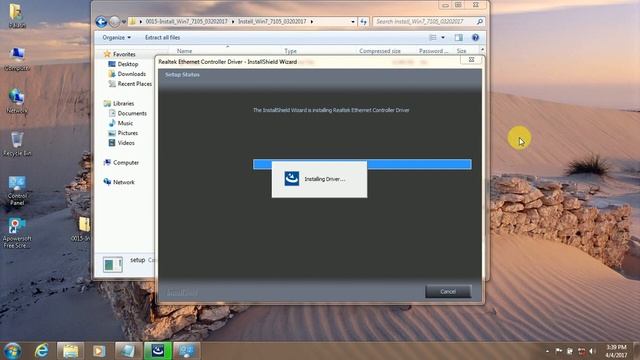
Task: Click Extract all files in Explorer
Action: click(x=162, y=38)
